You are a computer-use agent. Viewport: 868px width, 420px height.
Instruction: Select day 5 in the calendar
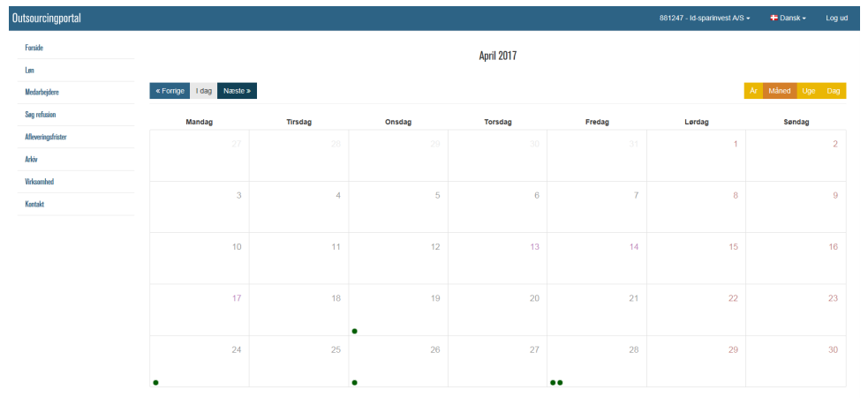tap(437, 195)
